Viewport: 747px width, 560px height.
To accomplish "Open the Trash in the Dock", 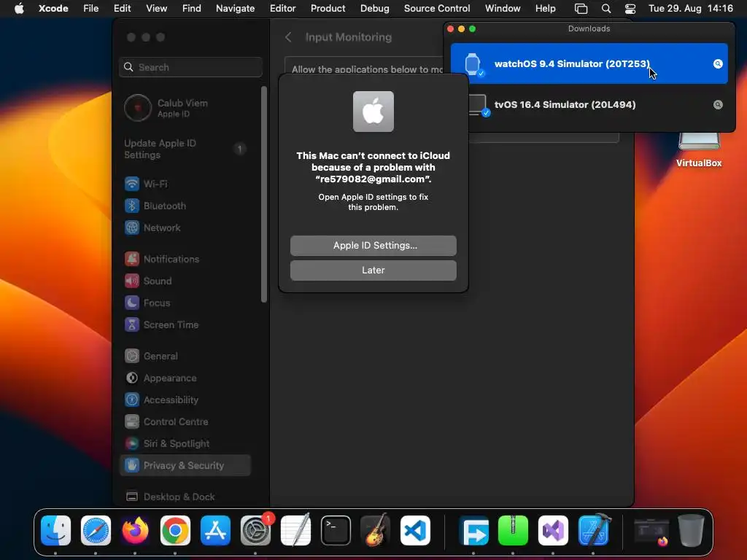I will click(692, 530).
